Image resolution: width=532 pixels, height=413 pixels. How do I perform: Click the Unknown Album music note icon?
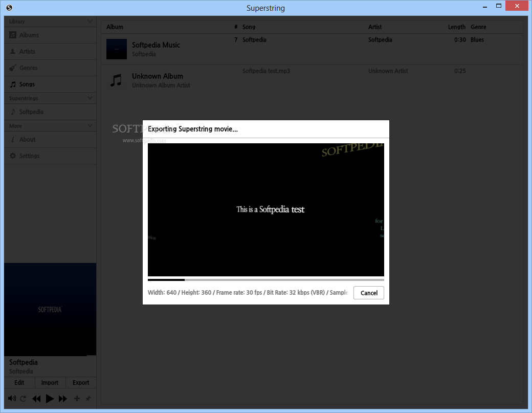tap(116, 80)
